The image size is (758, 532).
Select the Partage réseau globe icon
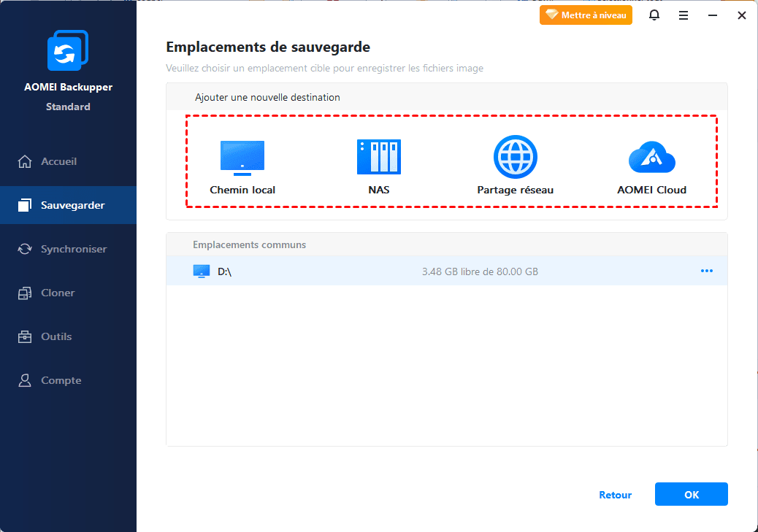pyautogui.click(x=516, y=157)
